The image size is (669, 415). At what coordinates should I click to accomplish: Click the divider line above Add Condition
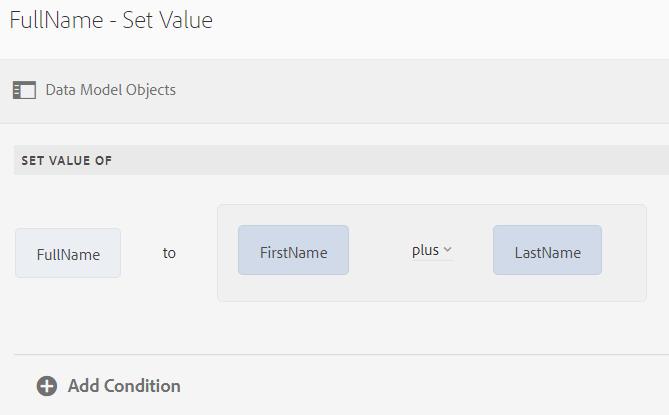pyautogui.click(x=340, y=354)
